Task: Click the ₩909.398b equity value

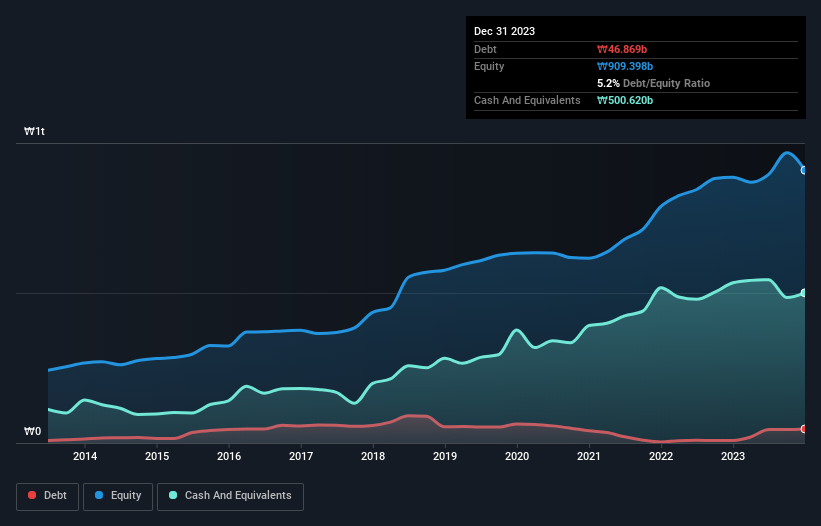Action: [625, 66]
